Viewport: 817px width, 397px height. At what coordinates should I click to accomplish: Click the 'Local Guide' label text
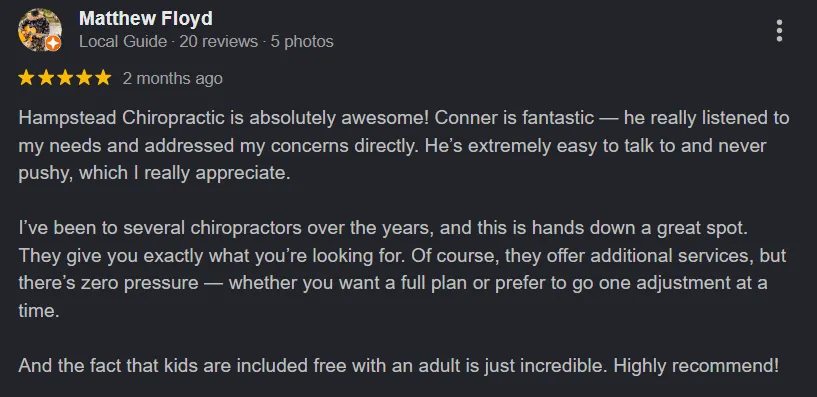click(123, 42)
